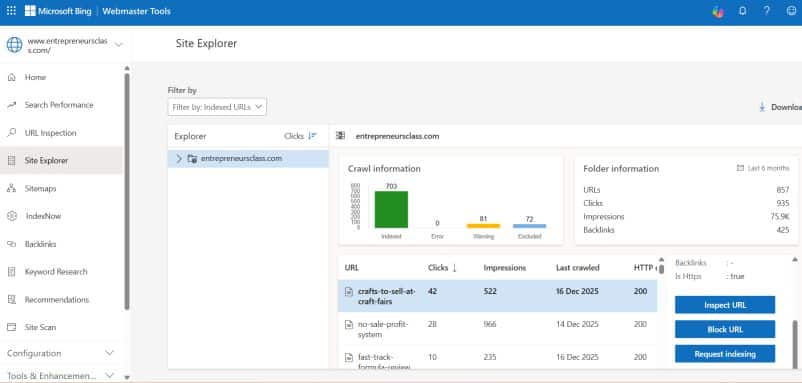Click the calendar icon by Last 6 months
Screen dimensions: 802x383
(740, 168)
